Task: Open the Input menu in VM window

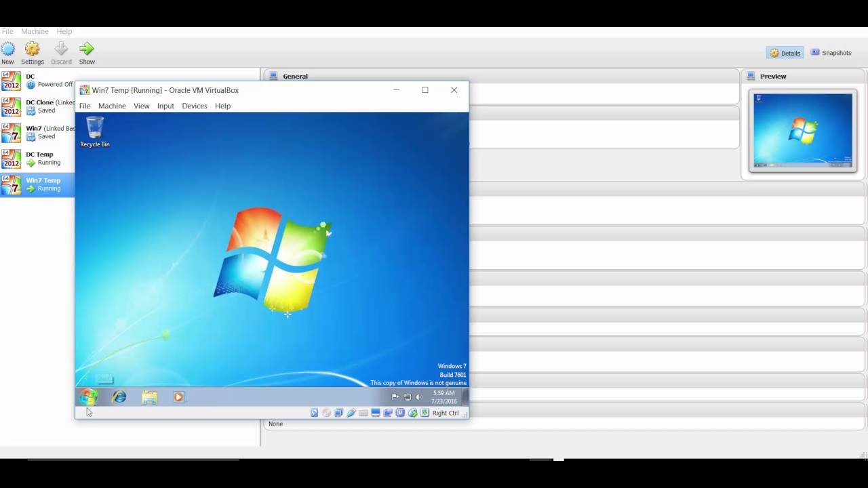Action: [165, 106]
